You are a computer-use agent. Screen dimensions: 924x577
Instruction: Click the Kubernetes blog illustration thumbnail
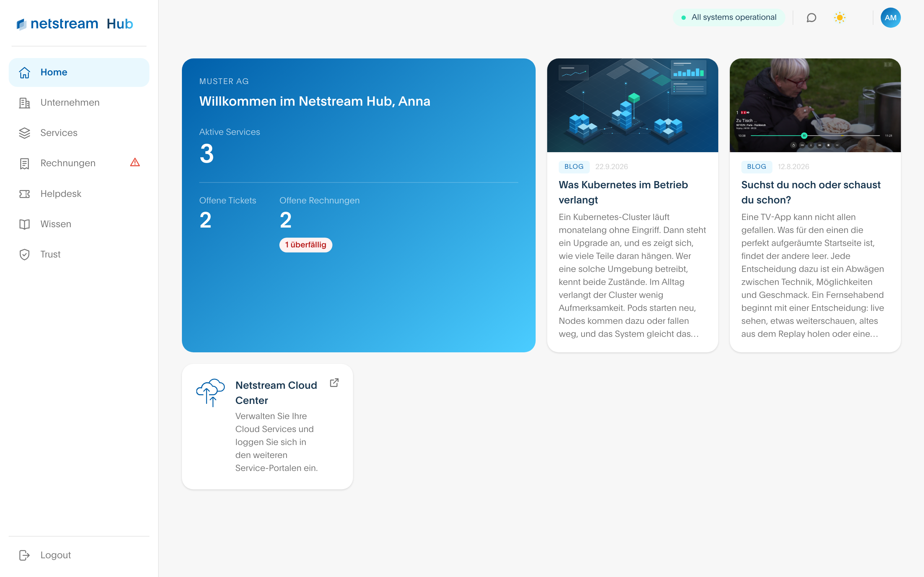632,105
